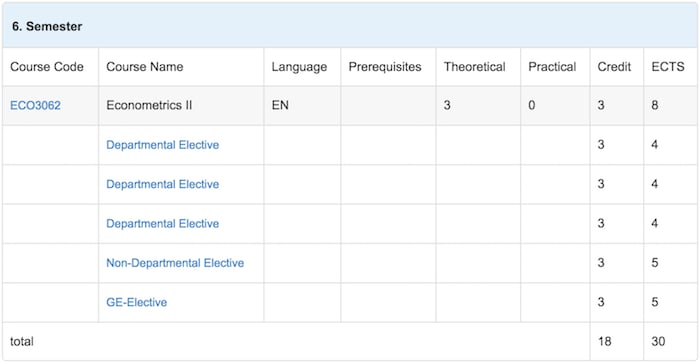Open the first Departmental Elective link
Viewport: 700px width, 363px height.
(162, 145)
